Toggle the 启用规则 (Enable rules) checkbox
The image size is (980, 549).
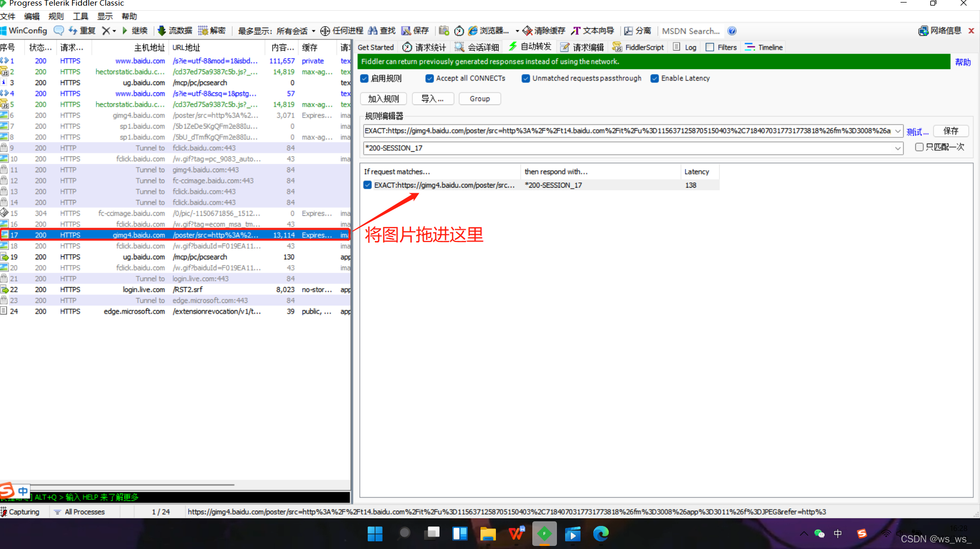point(365,78)
